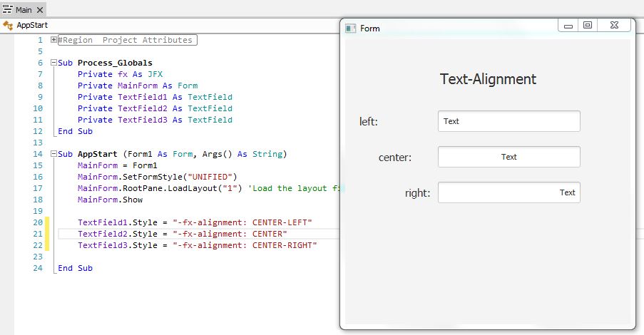Place cursor on TextField3.Style code line
The image size is (644, 335).
coord(197,245)
